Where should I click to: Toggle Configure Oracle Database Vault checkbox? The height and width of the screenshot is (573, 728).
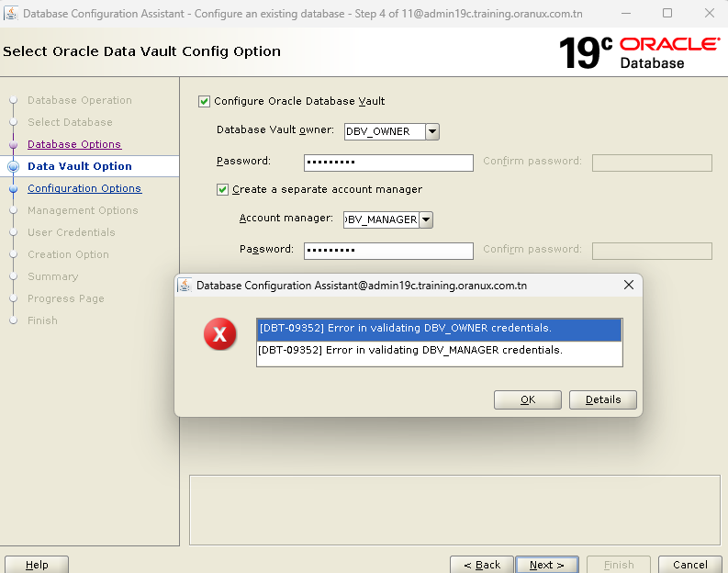[205, 101]
